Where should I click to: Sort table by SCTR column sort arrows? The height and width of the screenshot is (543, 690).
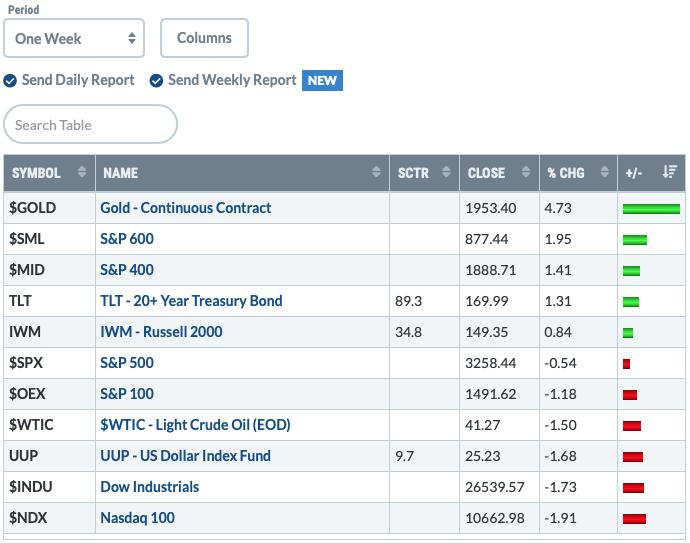click(x=446, y=172)
